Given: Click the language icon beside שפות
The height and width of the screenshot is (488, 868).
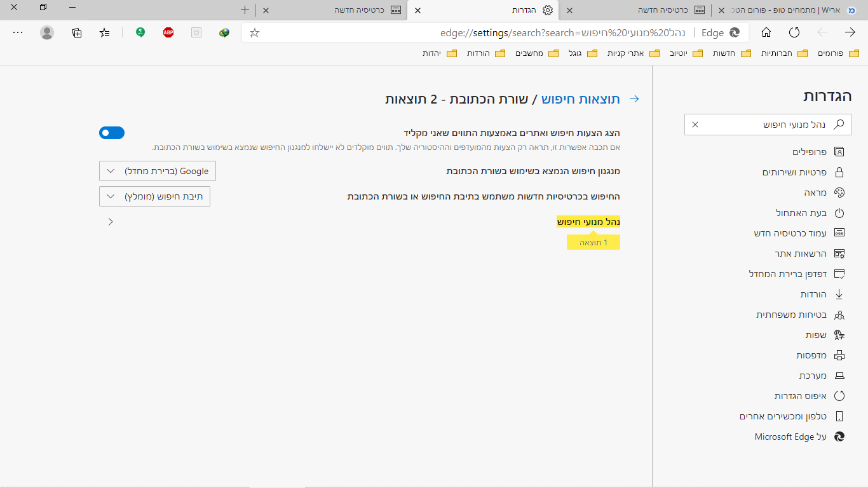Looking at the screenshot, I should (x=839, y=335).
